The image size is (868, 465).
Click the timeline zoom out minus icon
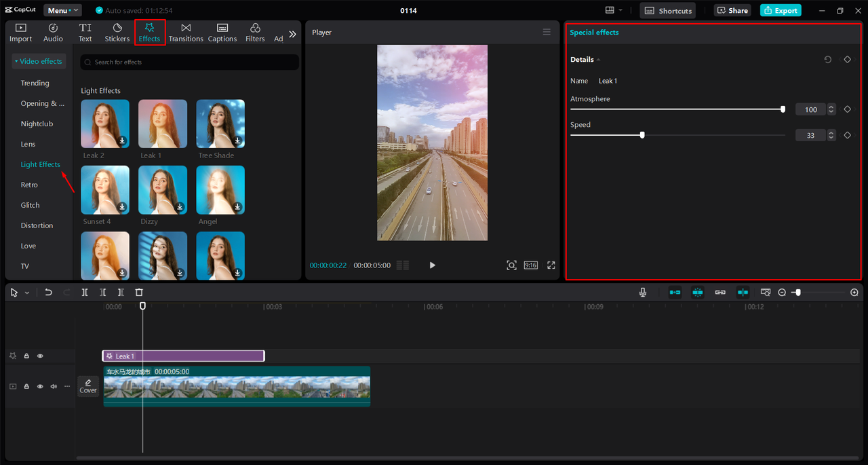(x=782, y=292)
